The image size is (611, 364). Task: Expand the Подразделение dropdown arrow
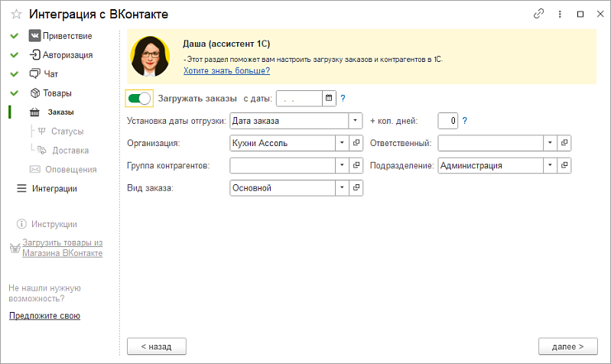550,165
